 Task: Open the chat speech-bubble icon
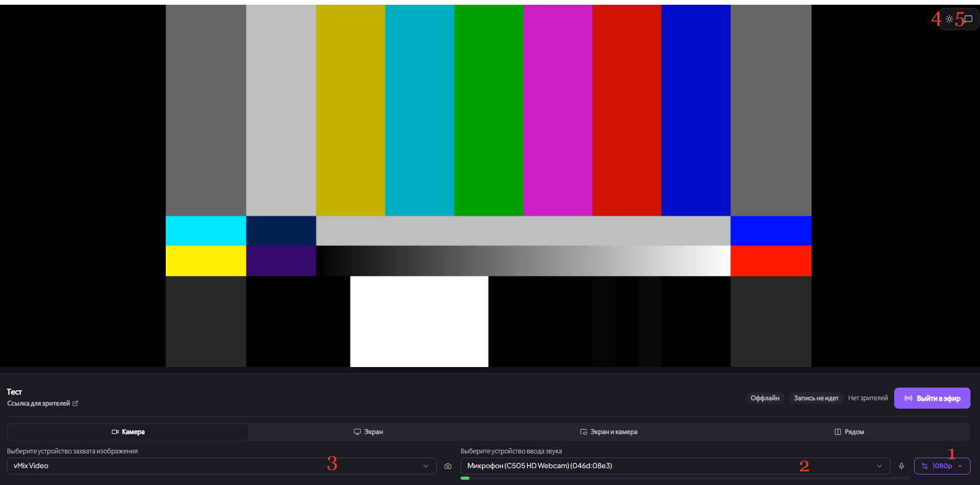point(968,19)
